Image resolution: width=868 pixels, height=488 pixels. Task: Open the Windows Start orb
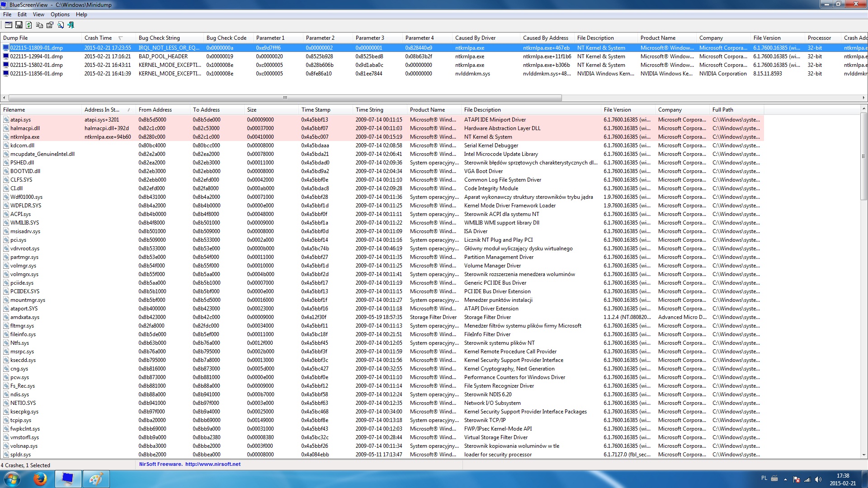click(12, 479)
